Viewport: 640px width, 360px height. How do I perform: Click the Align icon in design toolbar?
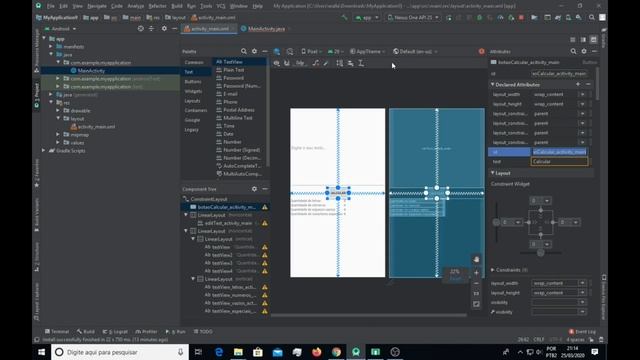click(x=351, y=63)
